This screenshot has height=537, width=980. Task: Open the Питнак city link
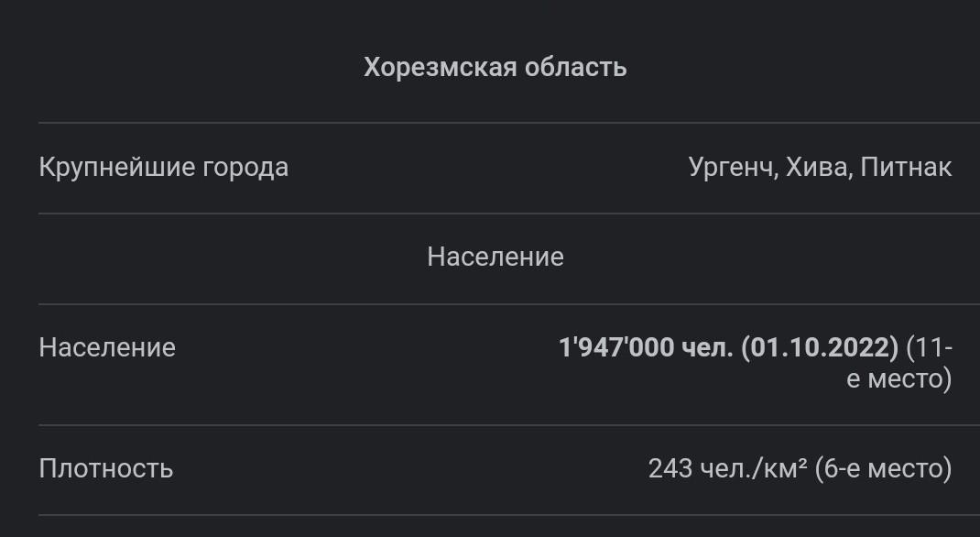tap(906, 167)
